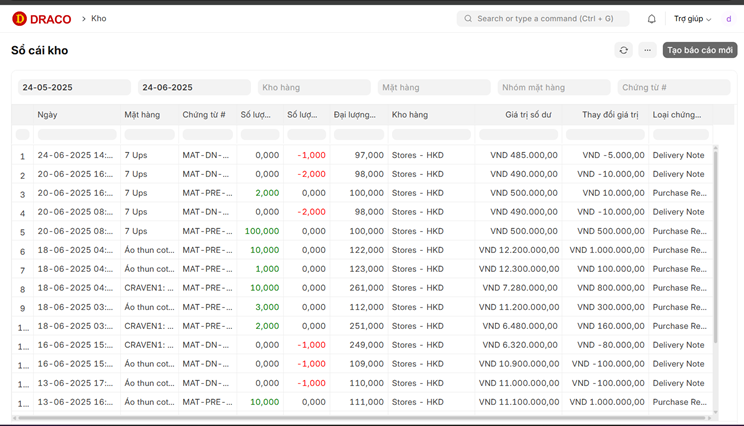Click Delivery Note in row 1
Viewport: 744px width, 426px height.
[x=679, y=155]
